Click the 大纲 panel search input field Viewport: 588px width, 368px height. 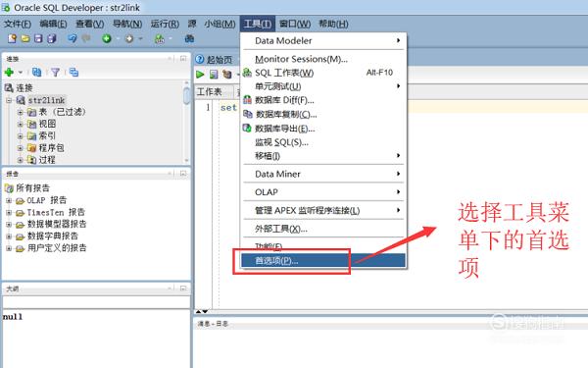[x=97, y=302]
